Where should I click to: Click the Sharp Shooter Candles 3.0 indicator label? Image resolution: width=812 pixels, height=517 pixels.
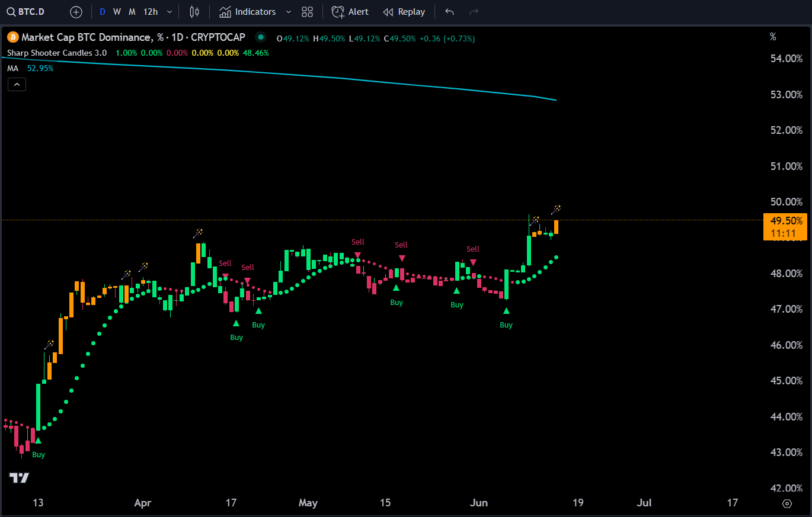tap(56, 53)
